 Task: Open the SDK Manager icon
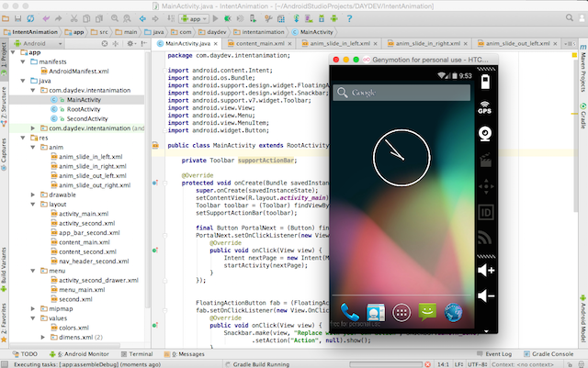pyautogui.click(x=322, y=18)
